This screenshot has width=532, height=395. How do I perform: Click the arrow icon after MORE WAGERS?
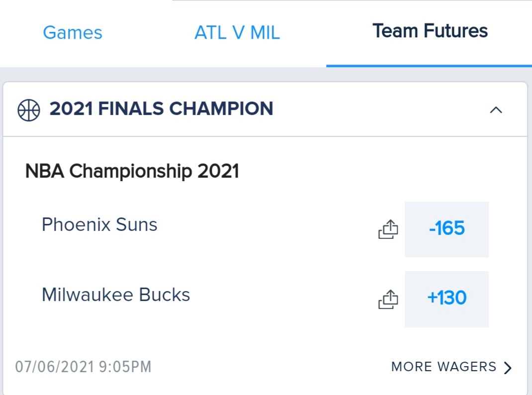[x=508, y=368]
